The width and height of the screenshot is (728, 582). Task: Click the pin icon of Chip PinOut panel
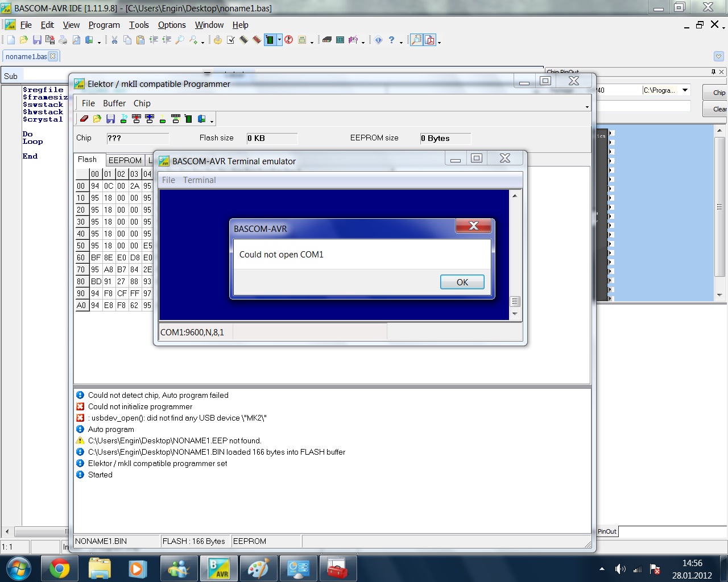click(713, 72)
